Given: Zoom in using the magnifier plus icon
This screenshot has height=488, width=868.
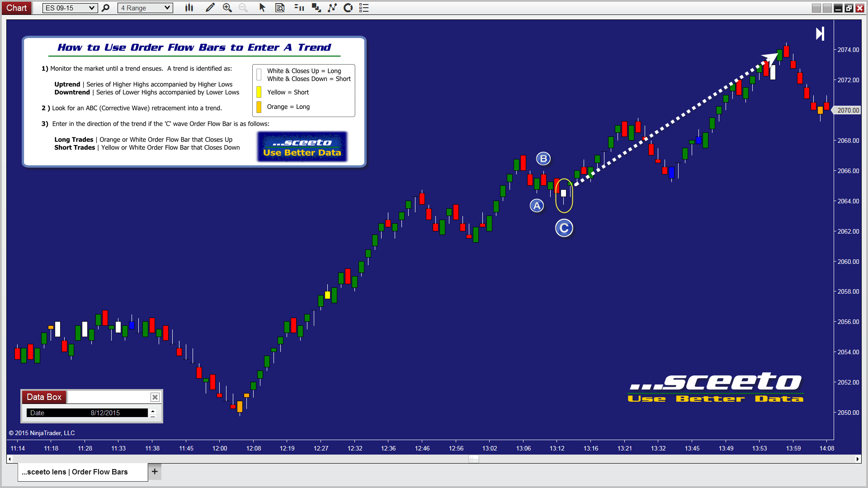Looking at the screenshot, I should click(x=227, y=8).
